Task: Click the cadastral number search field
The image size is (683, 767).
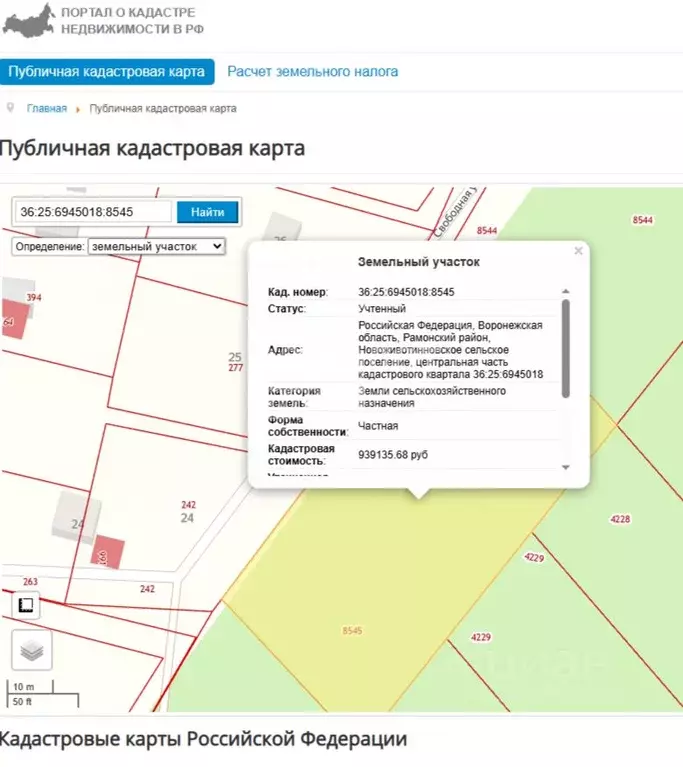Action: (93, 212)
